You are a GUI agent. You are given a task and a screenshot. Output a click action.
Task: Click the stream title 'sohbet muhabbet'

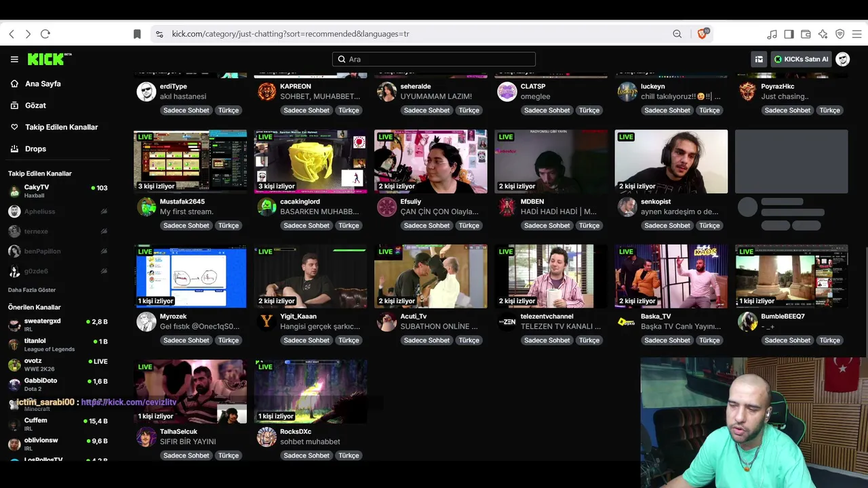pos(310,442)
